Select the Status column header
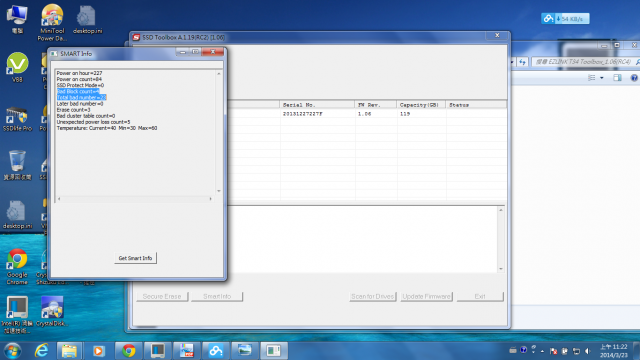 476,105
